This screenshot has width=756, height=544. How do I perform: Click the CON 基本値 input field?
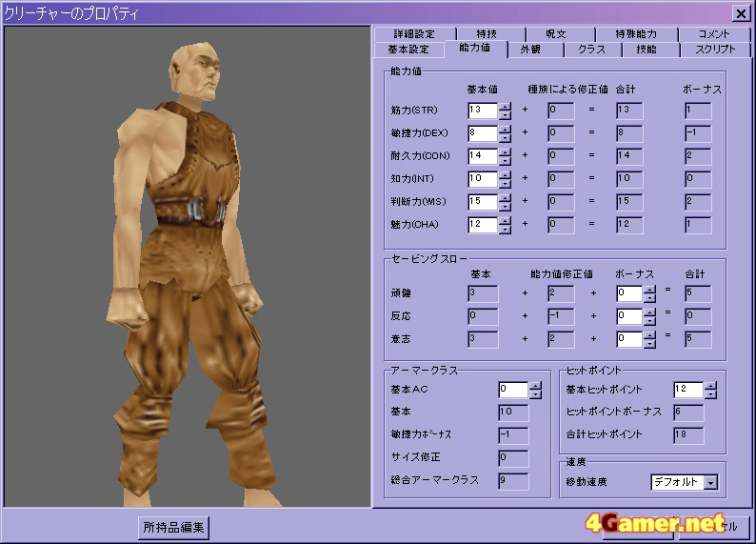(483, 156)
